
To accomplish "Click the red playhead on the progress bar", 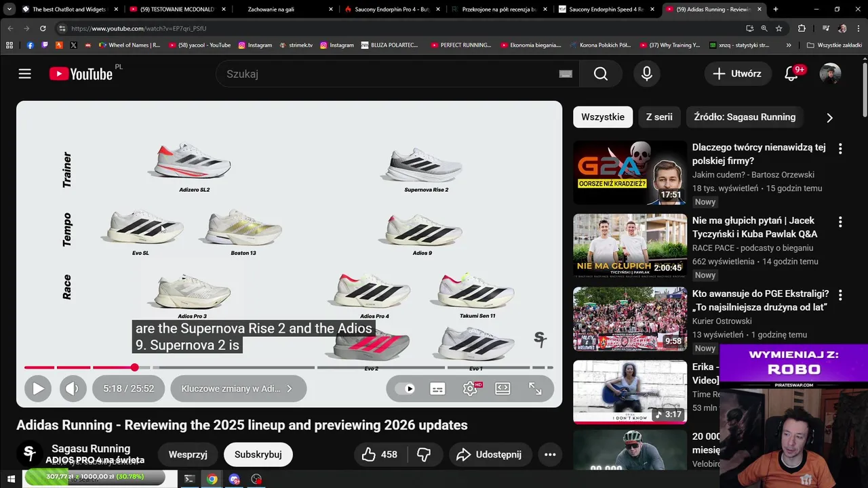I will point(134,367).
